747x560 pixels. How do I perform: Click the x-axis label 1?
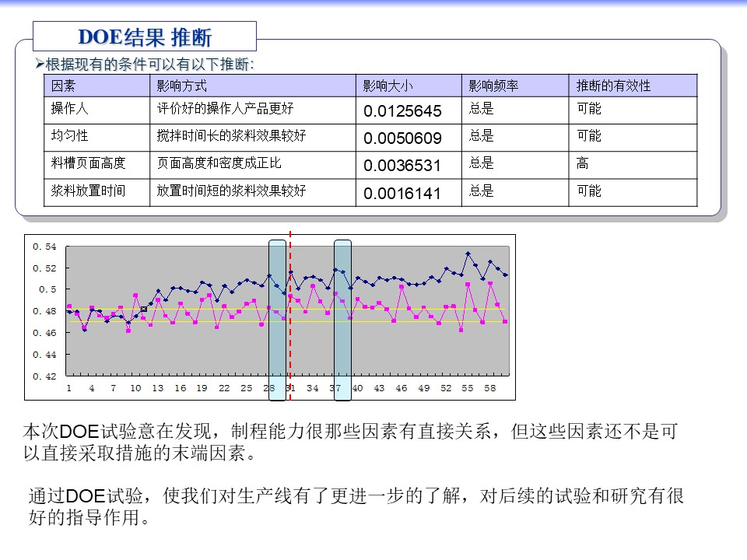[x=69, y=388]
